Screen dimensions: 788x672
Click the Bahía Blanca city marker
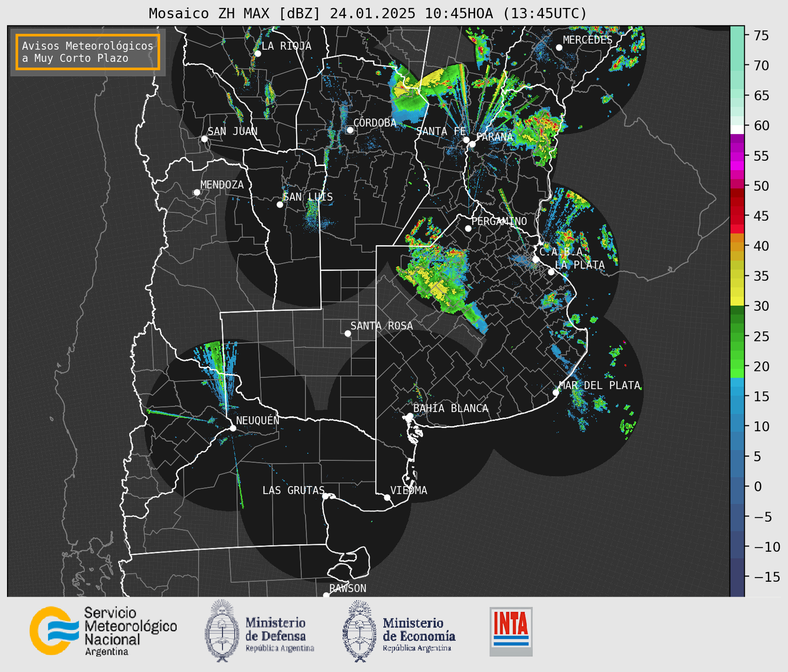tap(410, 416)
